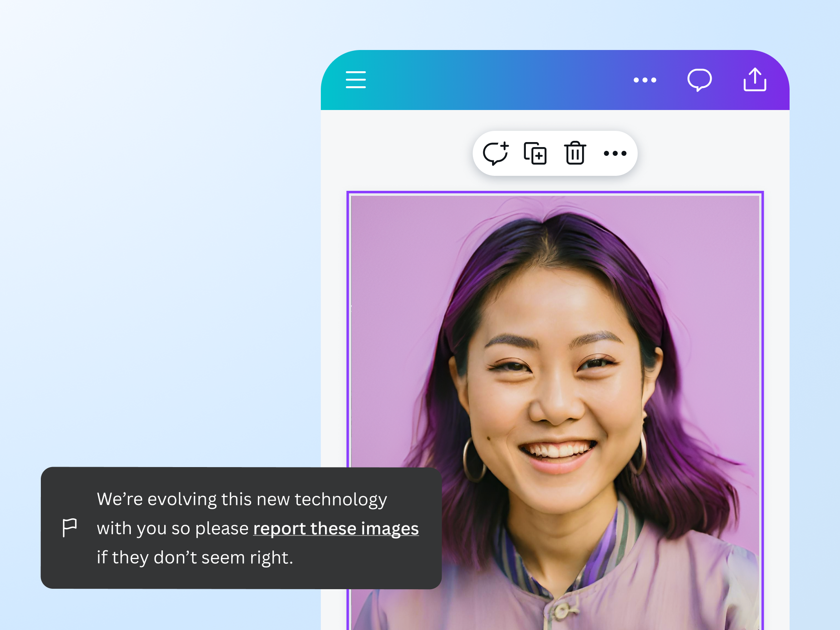
Task: Add a comment via floating toolbar
Action: [x=495, y=153]
